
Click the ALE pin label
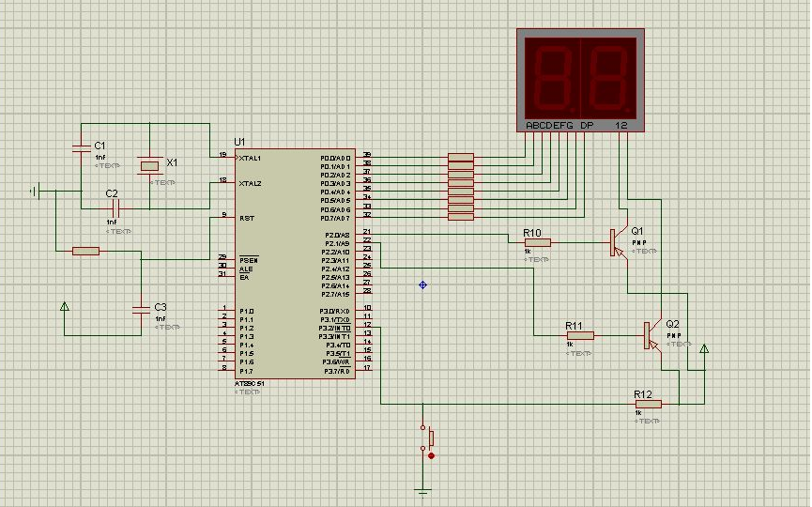[246, 269]
